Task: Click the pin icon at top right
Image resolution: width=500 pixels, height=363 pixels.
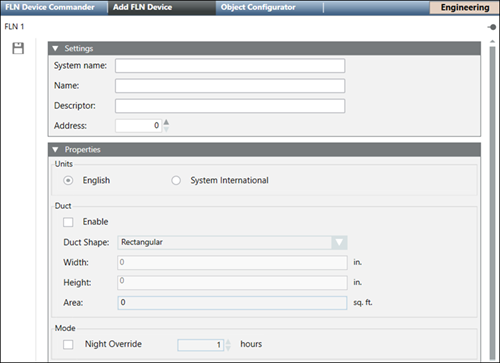Action: [x=492, y=27]
